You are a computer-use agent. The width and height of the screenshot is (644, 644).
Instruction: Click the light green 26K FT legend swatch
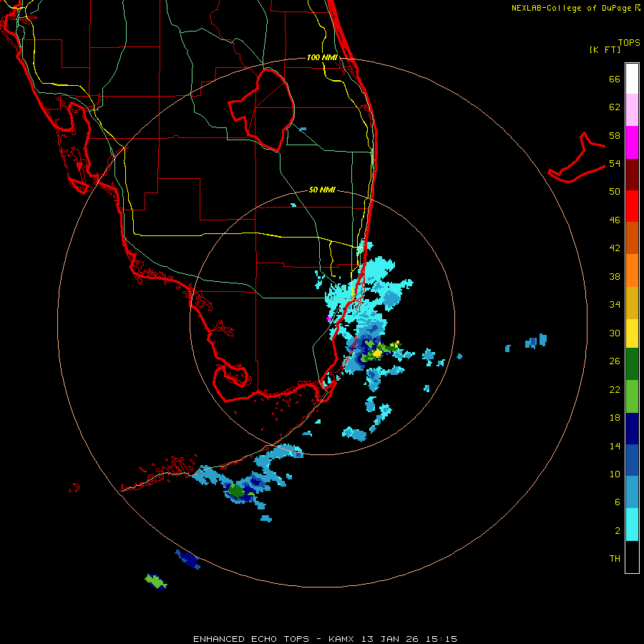tap(632, 396)
